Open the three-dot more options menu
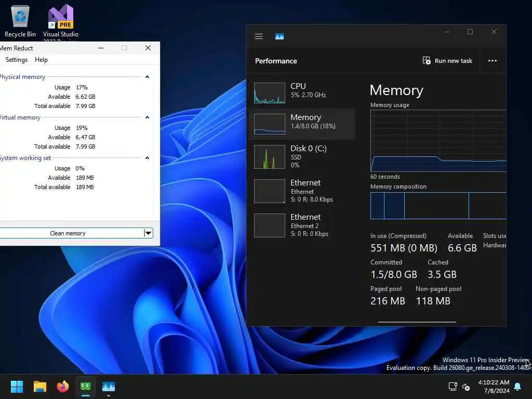The image size is (532, 399). point(493,61)
